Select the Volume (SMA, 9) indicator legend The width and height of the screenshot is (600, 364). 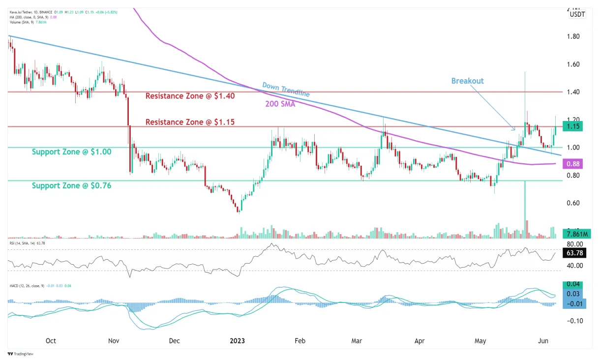click(x=22, y=21)
